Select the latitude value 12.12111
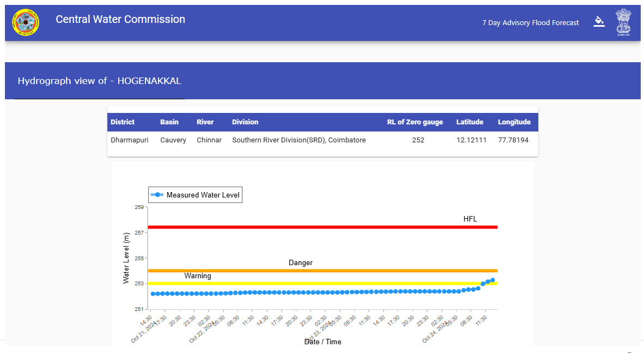The width and height of the screenshot is (644, 353). point(471,140)
